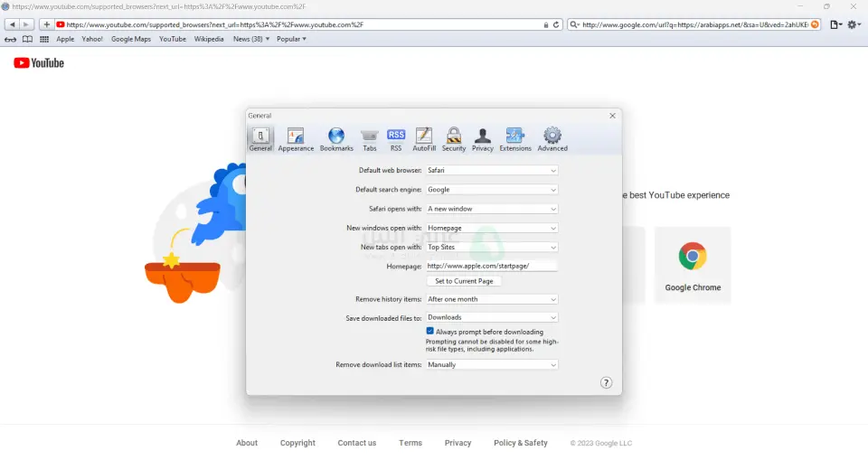Click the search magnifier icon
The width and height of the screenshot is (868, 460).
click(x=574, y=25)
